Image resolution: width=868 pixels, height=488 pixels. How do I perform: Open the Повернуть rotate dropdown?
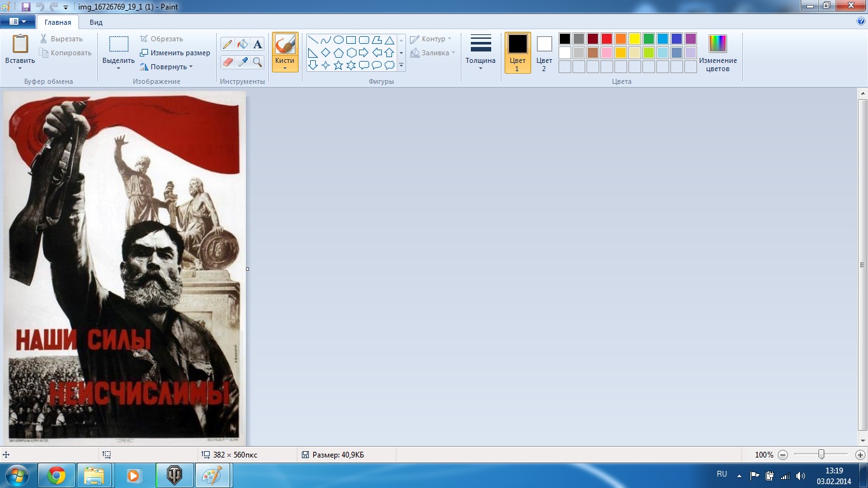click(166, 67)
